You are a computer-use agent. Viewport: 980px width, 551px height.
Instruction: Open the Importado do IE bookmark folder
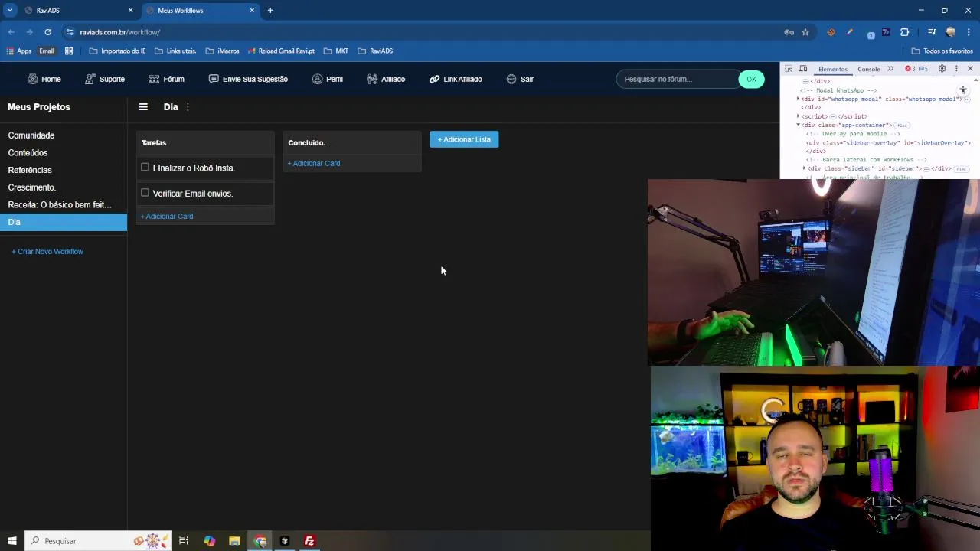pos(117,51)
